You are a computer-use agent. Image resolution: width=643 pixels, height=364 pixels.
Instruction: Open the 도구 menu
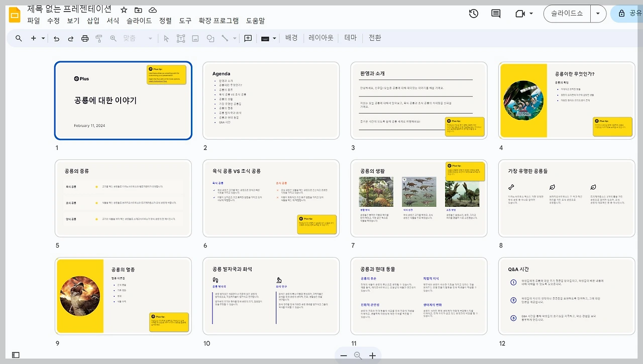pos(185,21)
